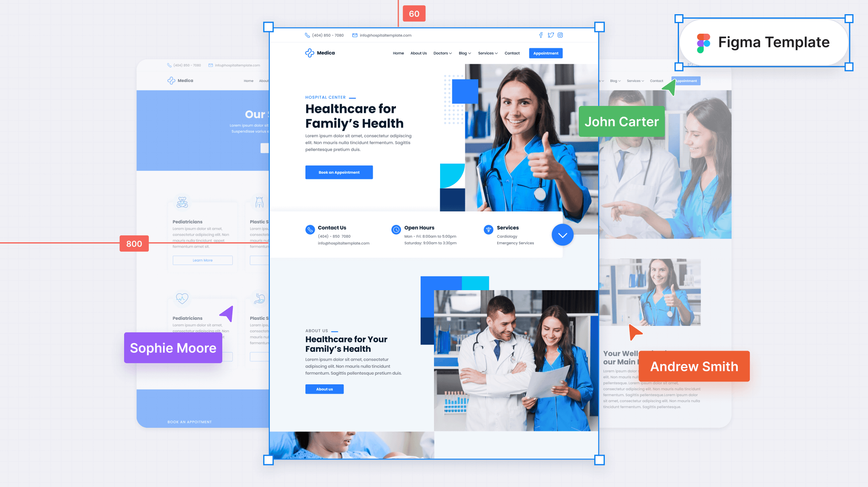Toggle the blue chevron expand button in contact bar

point(562,235)
